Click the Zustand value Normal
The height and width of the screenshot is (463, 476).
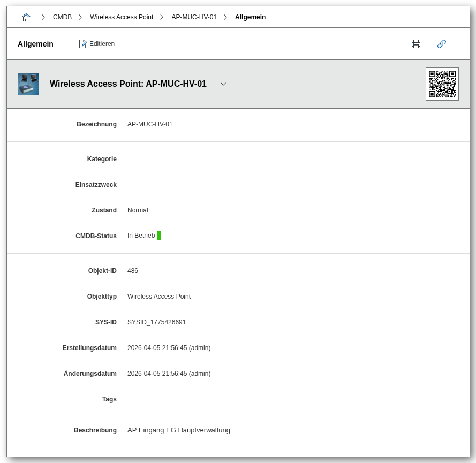[138, 210]
